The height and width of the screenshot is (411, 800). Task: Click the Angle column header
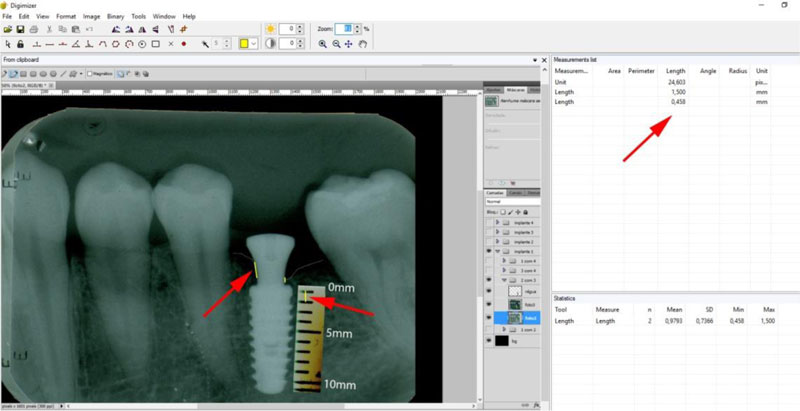pyautogui.click(x=708, y=71)
